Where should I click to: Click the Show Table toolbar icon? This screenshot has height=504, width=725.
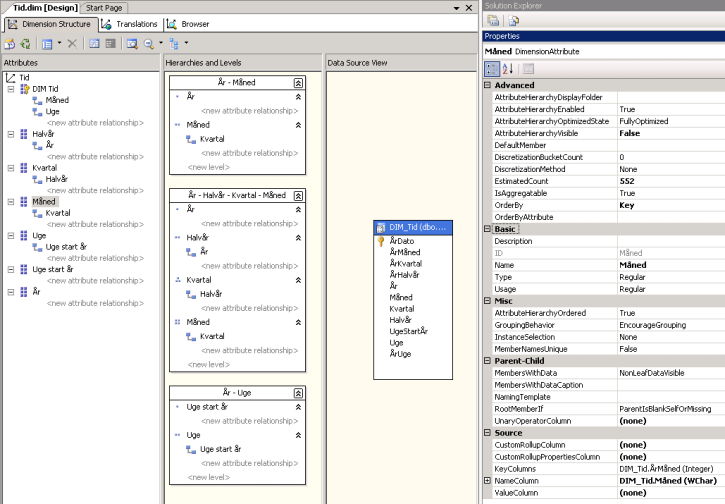coord(94,43)
